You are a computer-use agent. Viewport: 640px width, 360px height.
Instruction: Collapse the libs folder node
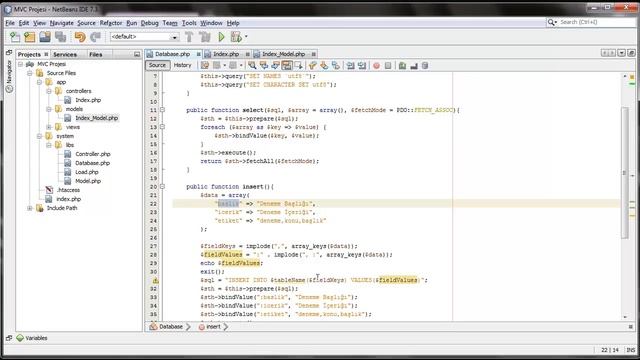coord(49,145)
